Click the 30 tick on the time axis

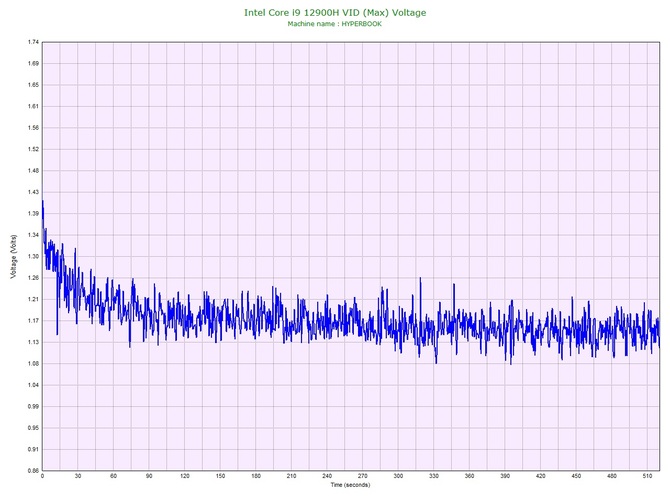coord(78,476)
